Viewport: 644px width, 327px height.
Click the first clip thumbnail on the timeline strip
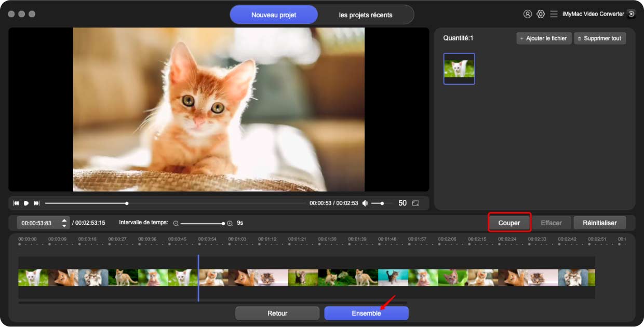click(33, 278)
